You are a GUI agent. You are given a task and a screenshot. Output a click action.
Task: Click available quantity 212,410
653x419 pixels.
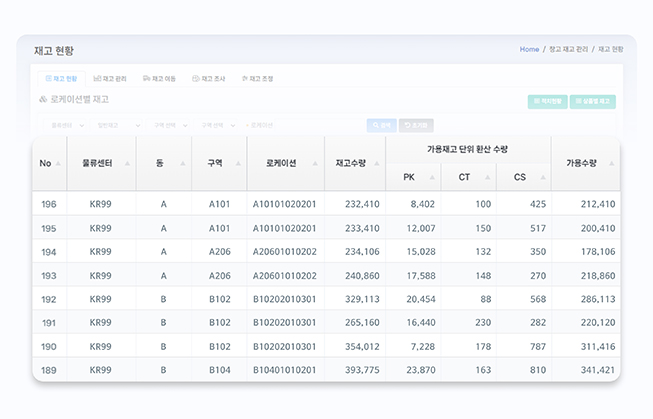coord(598,204)
